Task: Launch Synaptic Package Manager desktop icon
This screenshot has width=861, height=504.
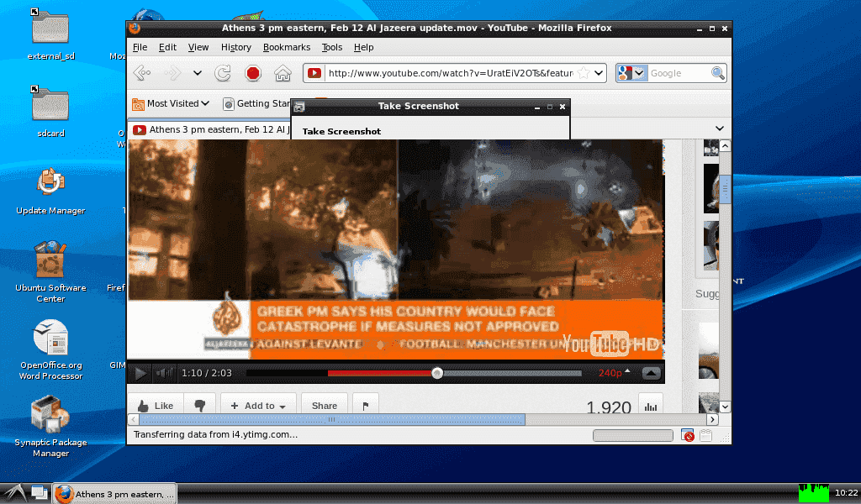Action: [x=50, y=426]
